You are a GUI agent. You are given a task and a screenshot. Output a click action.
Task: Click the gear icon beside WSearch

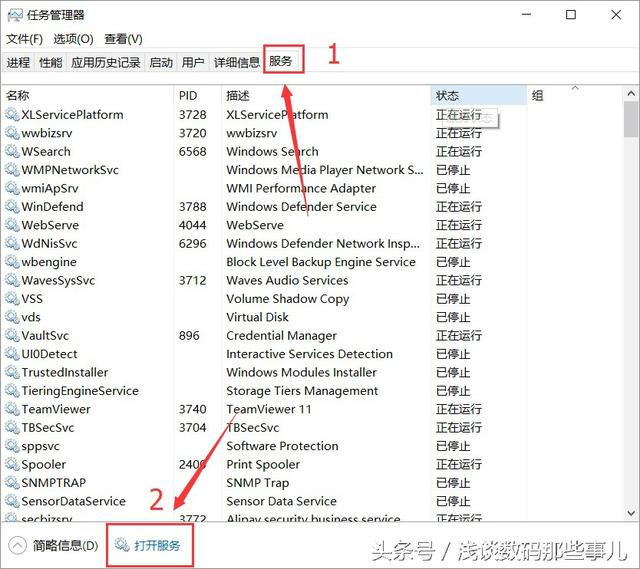click(12, 152)
